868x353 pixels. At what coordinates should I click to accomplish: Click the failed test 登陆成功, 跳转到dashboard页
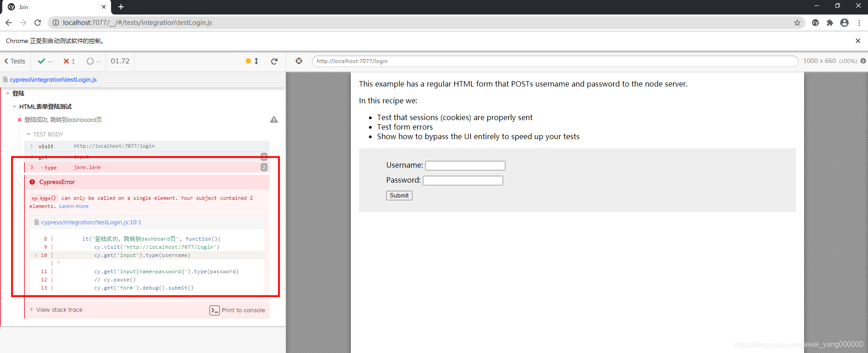[63, 120]
